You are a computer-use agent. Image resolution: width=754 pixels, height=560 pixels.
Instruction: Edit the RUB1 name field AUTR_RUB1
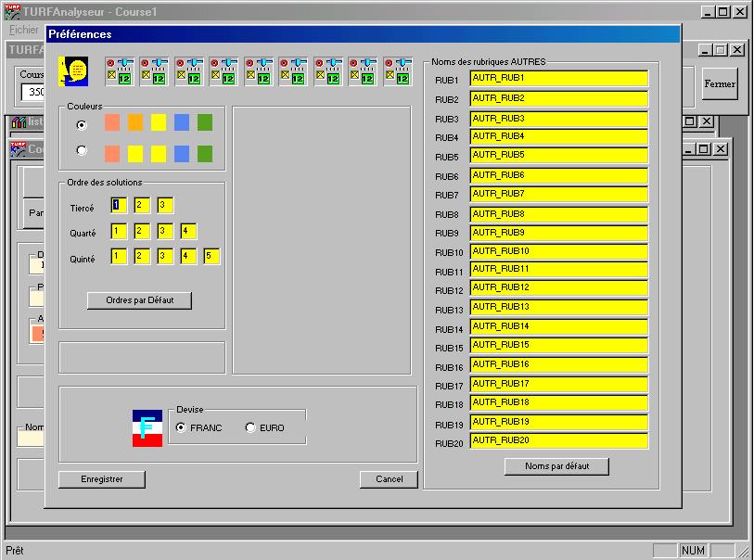(558, 79)
